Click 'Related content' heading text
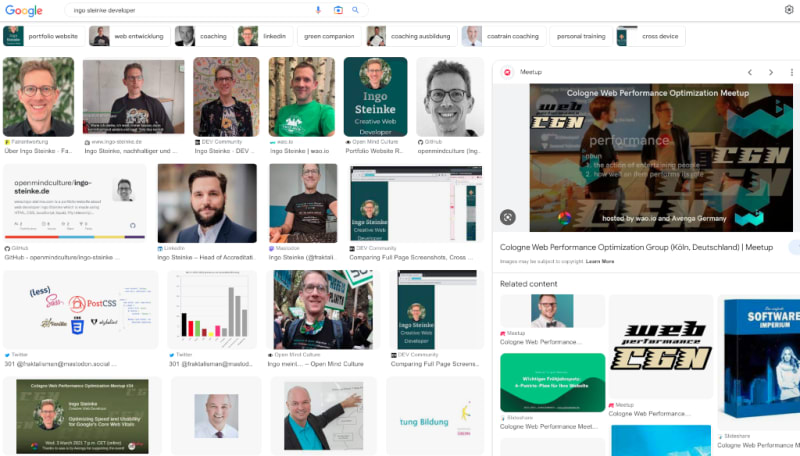The height and width of the screenshot is (456, 800). (x=529, y=284)
